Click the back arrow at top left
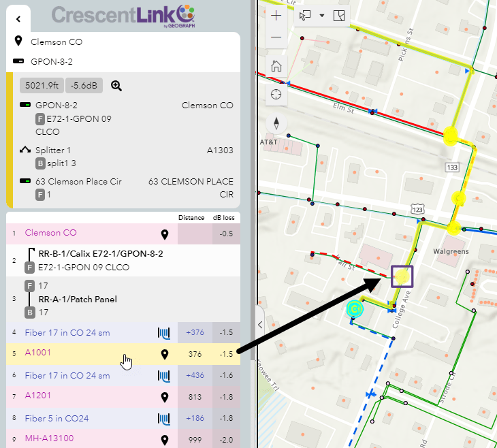 (18, 19)
